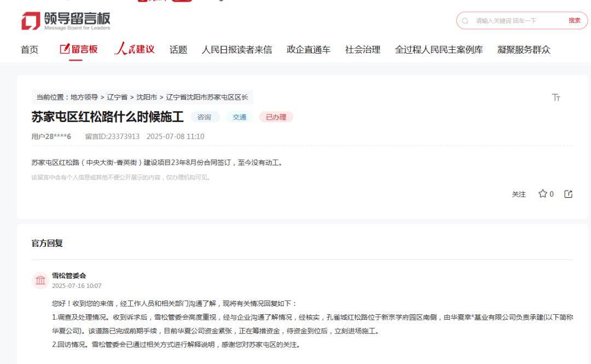This screenshot has height=364, width=591.
Task: Click the share icon beside the star
Action: [x=568, y=194]
